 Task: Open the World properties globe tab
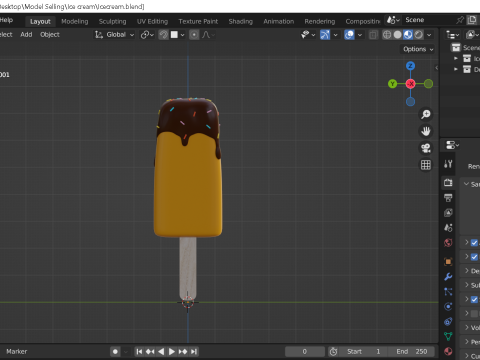point(448,242)
